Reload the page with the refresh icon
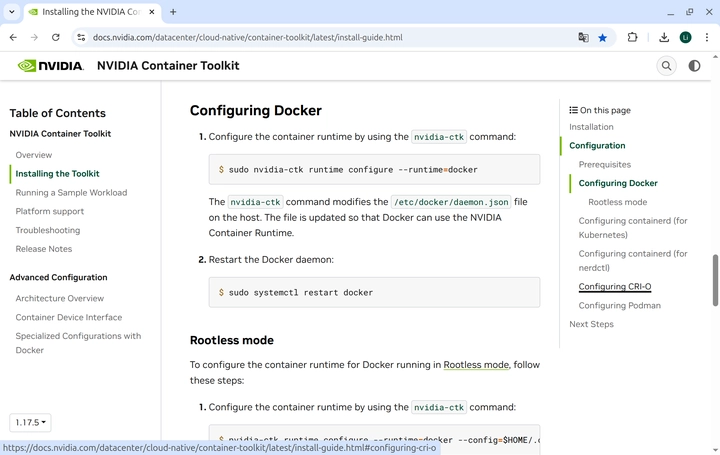 point(56,37)
